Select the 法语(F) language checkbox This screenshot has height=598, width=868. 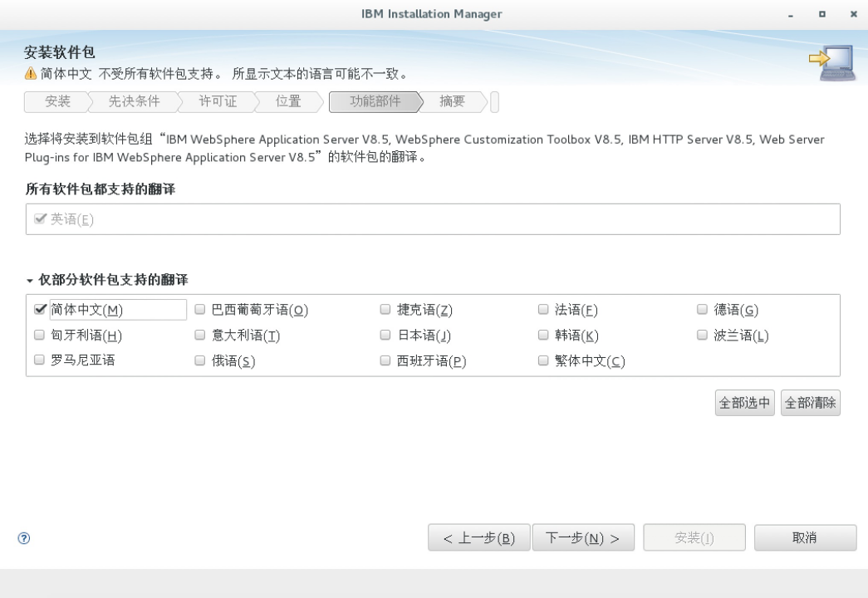click(543, 309)
